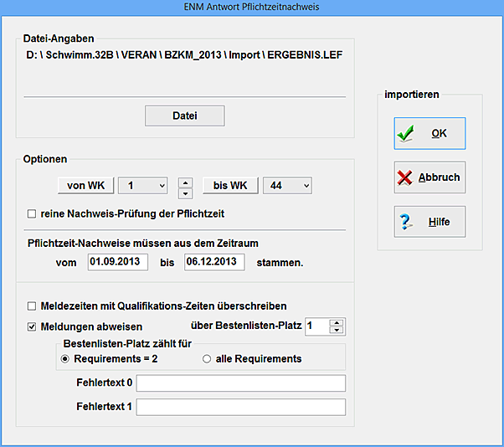Click the vom date field 01.09.2013

(118, 262)
